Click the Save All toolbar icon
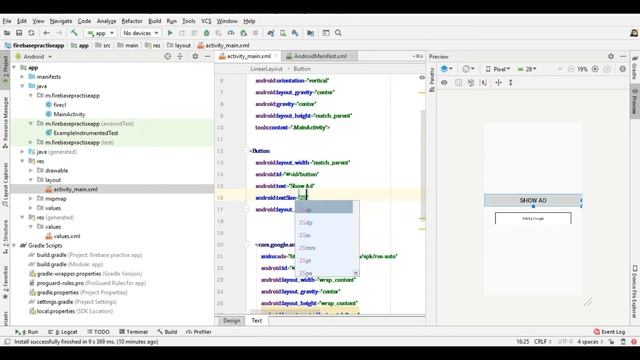 pyautogui.click(x=19, y=33)
